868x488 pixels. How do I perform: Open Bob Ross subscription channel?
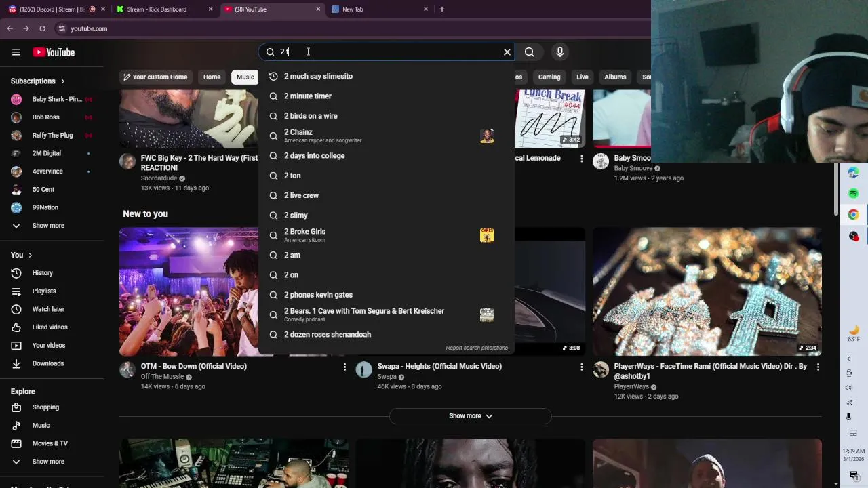52,117
